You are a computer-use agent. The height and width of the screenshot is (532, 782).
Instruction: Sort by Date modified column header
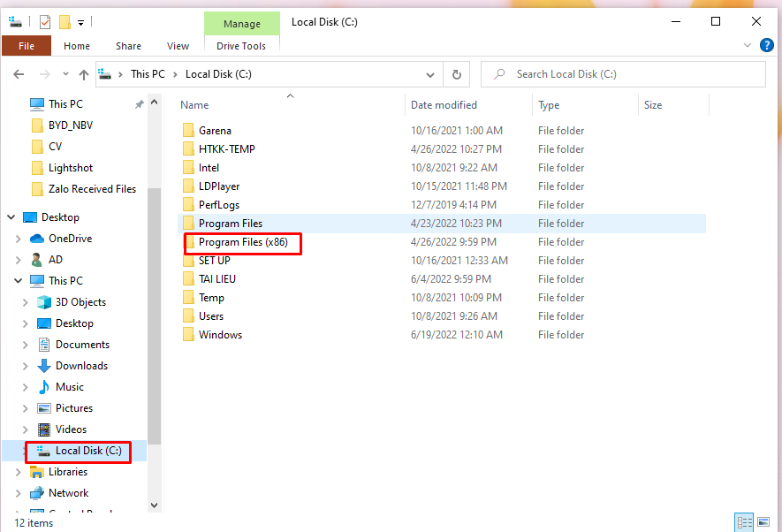tap(444, 104)
